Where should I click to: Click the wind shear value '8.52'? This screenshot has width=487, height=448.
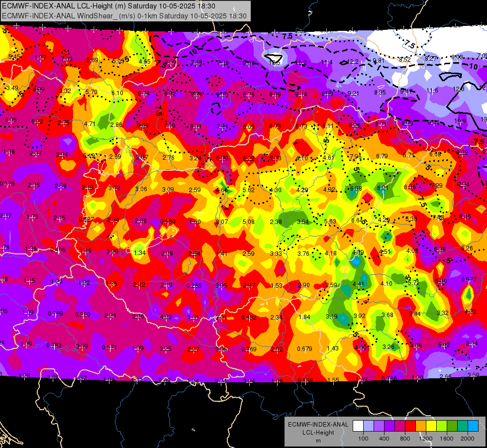tap(405, 59)
